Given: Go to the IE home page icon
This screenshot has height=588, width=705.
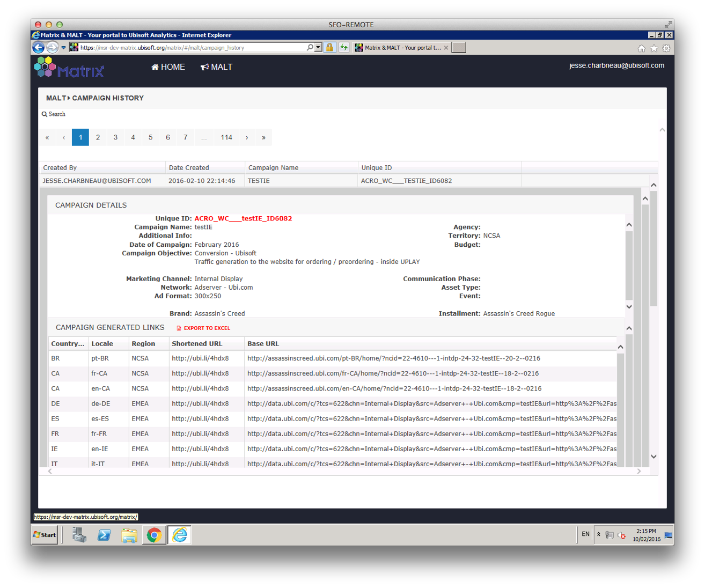Looking at the screenshot, I should pyautogui.click(x=641, y=48).
